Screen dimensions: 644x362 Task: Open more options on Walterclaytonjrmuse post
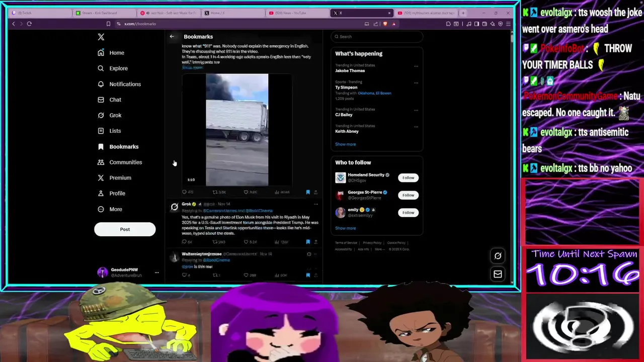316,254
